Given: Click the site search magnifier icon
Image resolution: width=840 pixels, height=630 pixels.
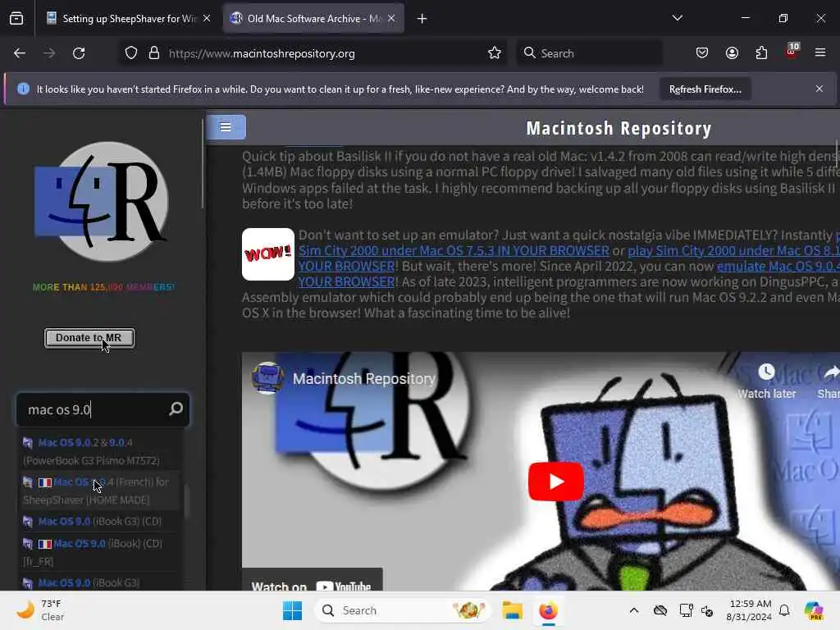Looking at the screenshot, I should coord(176,409).
